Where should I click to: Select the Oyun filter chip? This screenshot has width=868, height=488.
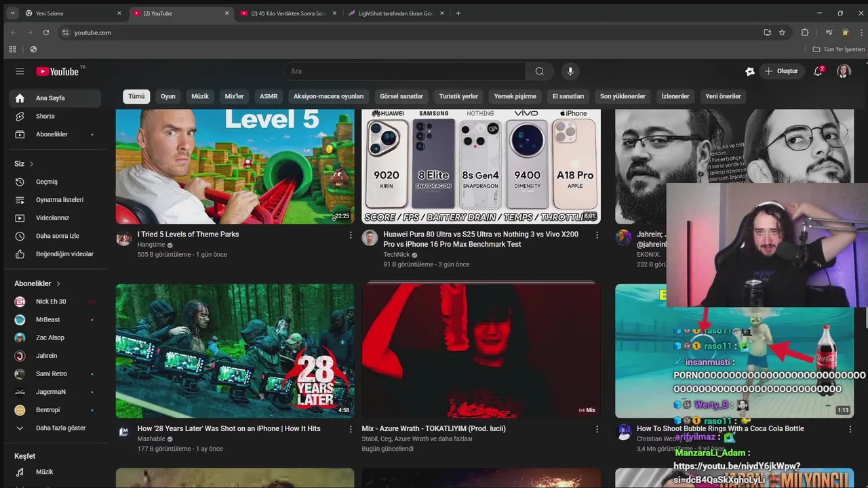click(x=168, y=96)
